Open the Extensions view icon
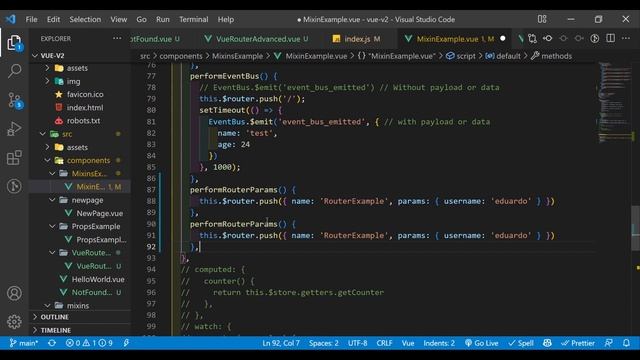Image resolution: width=640 pixels, height=360 pixels. click(14, 158)
